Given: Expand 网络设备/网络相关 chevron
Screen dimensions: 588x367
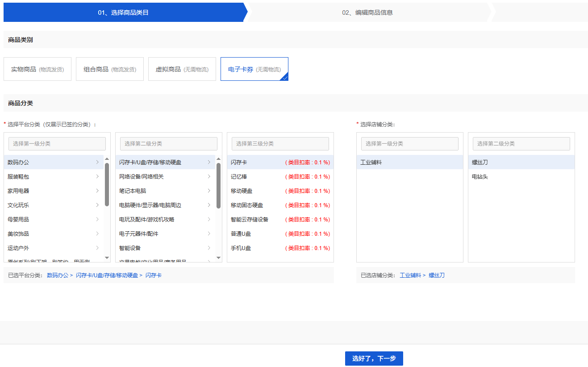Looking at the screenshot, I should point(209,176).
